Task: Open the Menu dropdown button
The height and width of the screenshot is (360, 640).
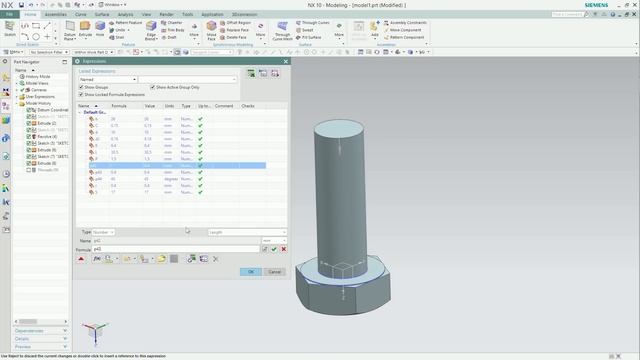Action: tap(13, 52)
